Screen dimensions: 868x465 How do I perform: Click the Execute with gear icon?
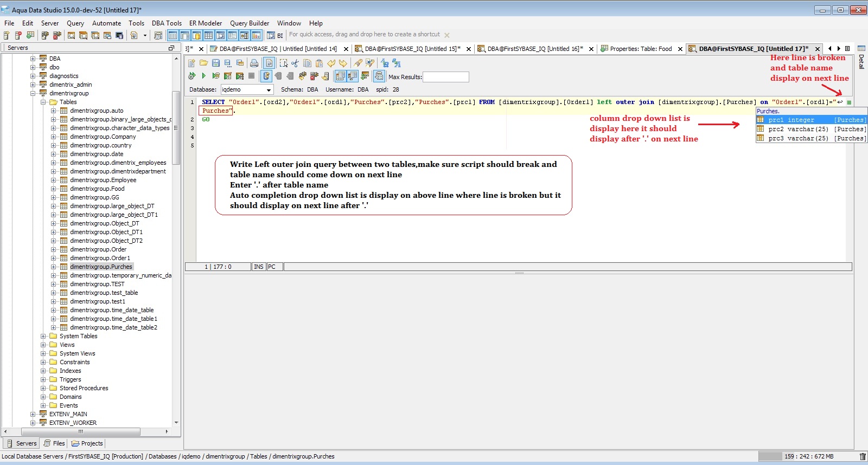point(192,76)
